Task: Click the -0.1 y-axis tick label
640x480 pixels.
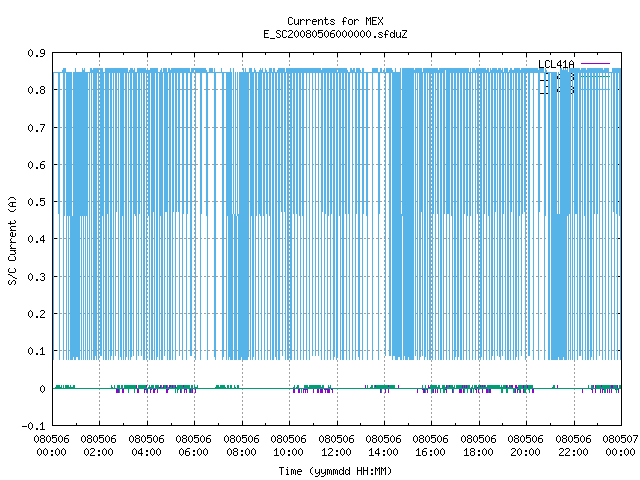Action: [33, 426]
